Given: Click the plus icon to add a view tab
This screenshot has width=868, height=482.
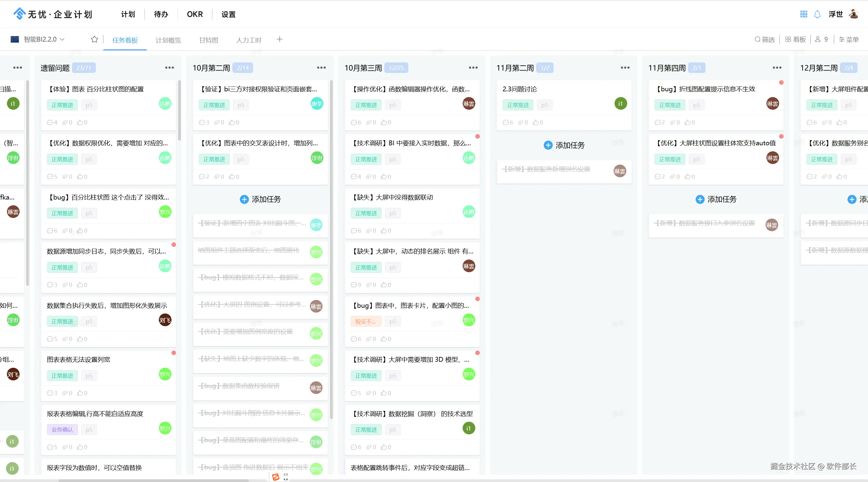Looking at the screenshot, I should click(279, 39).
